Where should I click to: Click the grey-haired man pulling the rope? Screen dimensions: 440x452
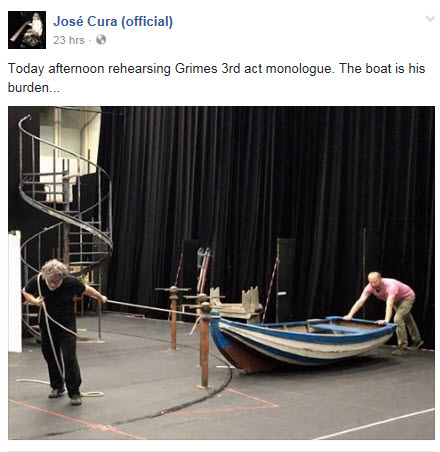[x=62, y=330]
